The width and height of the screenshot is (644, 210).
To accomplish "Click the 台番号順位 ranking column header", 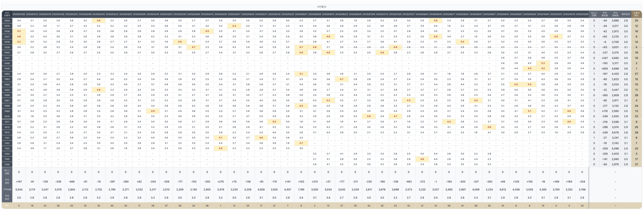I will (x=636, y=14).
